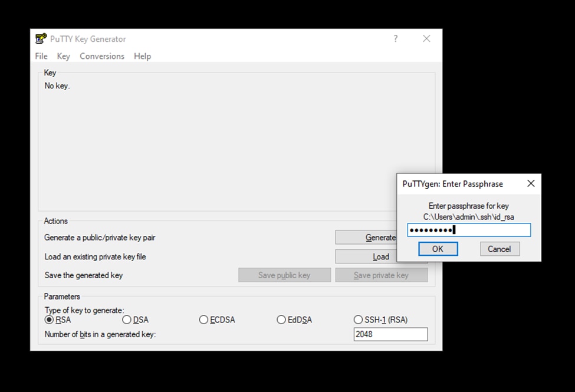Click the Generate button
Viewport: 575px width, 392px height.
click(366, 237)
